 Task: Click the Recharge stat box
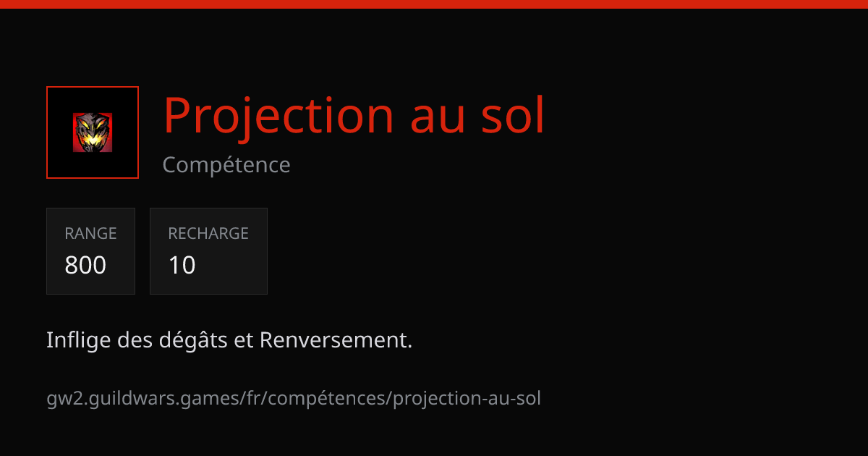tap(208, 251)
